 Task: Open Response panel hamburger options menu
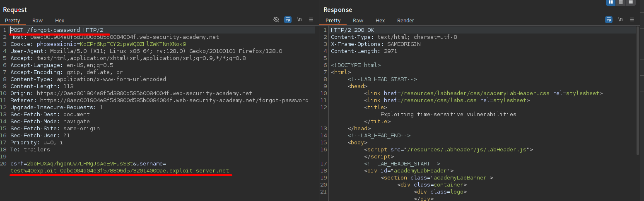632,19
